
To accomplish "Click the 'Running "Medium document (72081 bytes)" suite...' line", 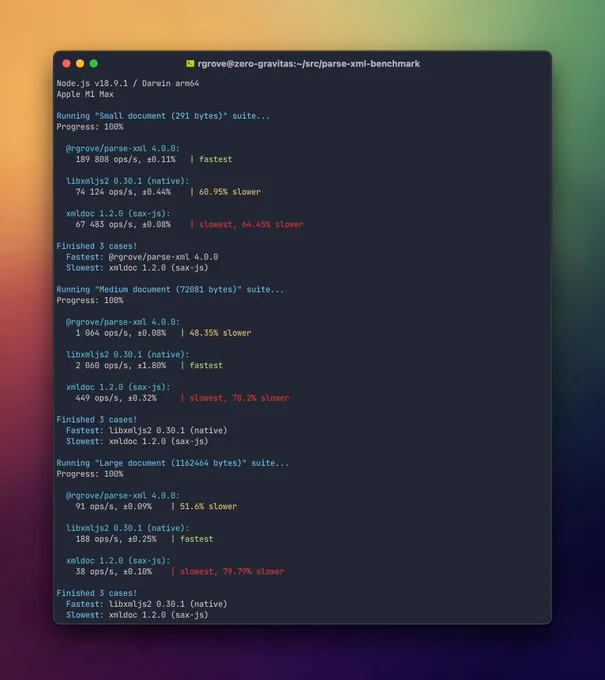I will (170, 289).
